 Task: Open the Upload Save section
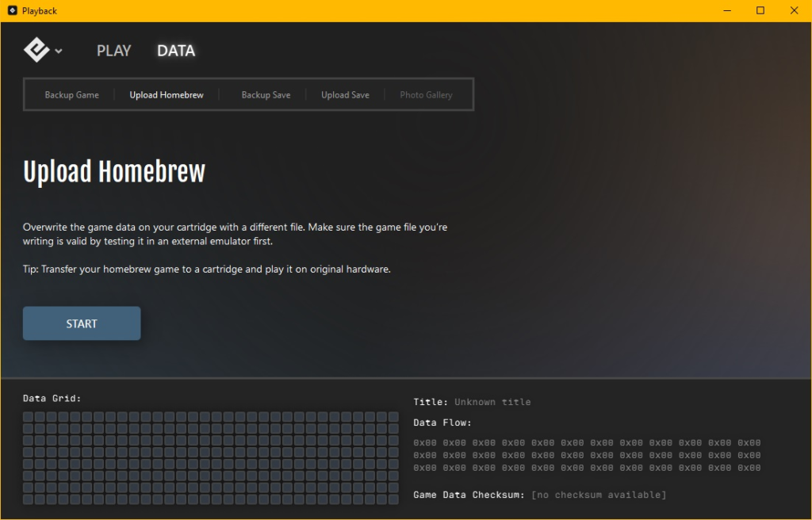pyautogui.click(x=345, y=95)
